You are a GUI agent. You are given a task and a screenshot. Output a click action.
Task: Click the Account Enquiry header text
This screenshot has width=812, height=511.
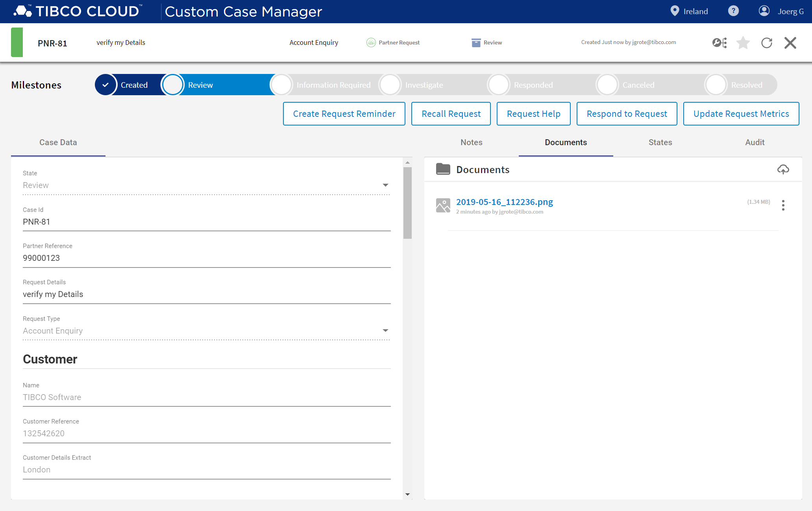click(x=314, y=42)
